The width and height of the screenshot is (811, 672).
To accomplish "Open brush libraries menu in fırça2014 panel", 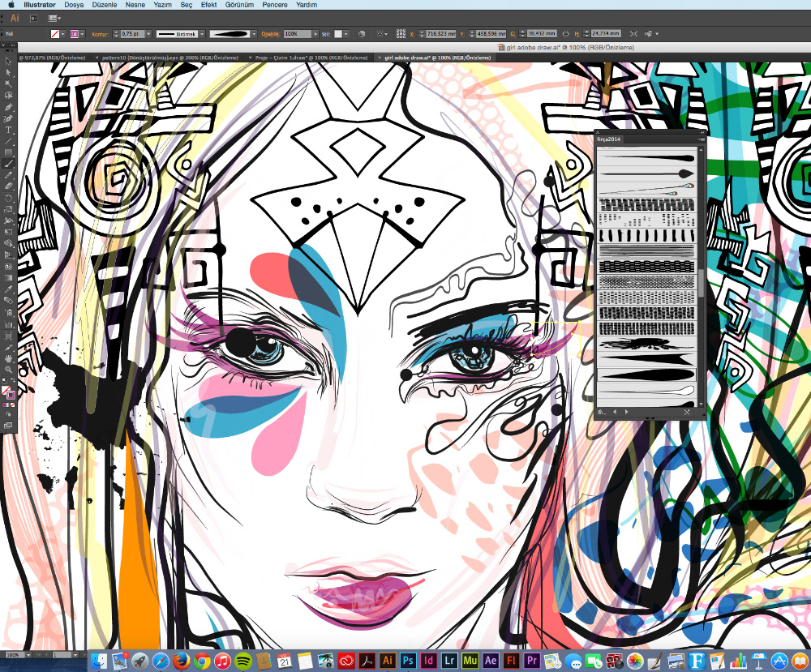I will click(602, 412).
